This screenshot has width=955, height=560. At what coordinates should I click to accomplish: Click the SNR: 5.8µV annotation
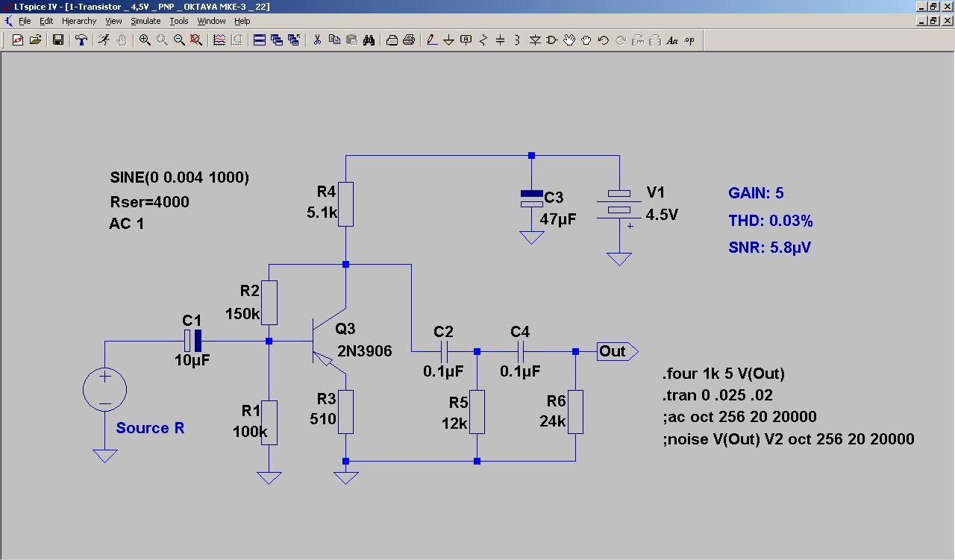(x=770, y=248)
